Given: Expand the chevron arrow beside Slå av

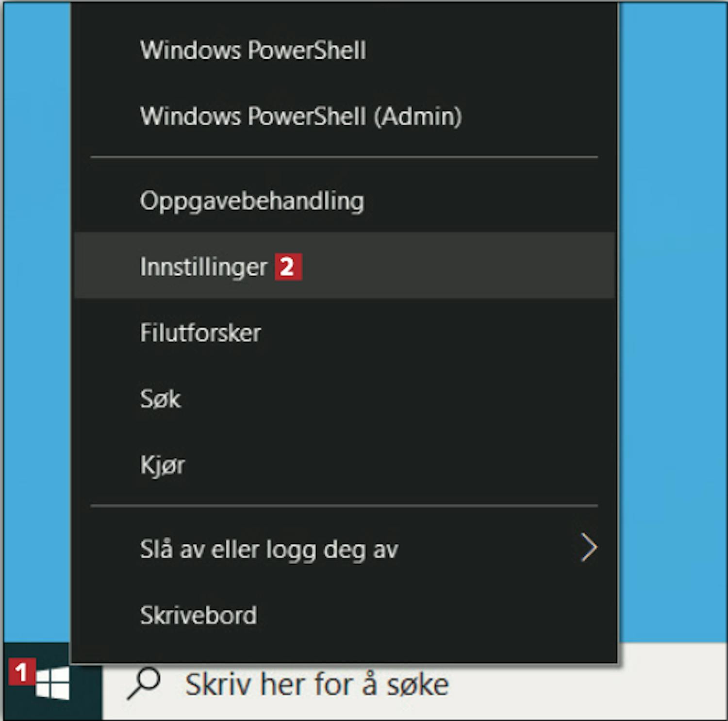Looking at the screenshot, I should click(589, 548).
